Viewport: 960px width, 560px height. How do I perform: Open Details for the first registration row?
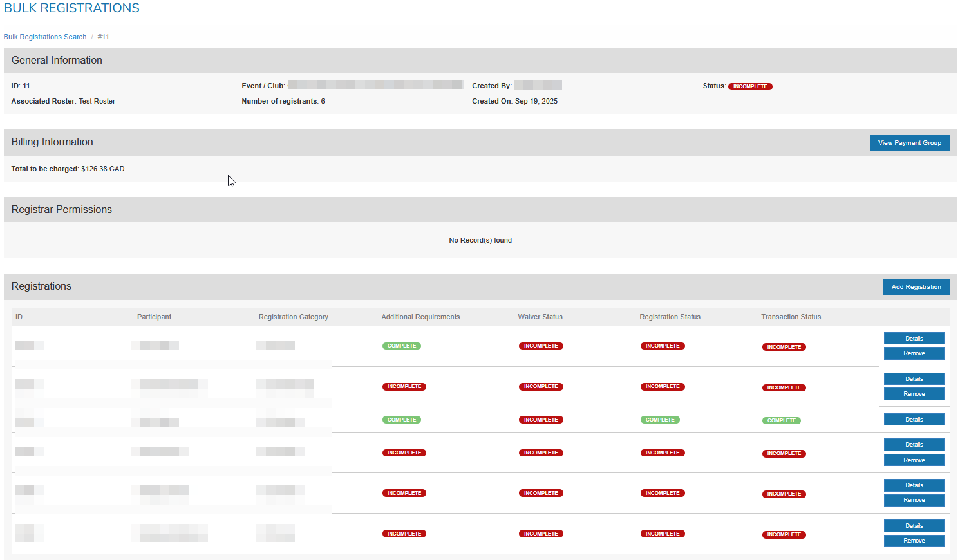click(x=914, y=339)
